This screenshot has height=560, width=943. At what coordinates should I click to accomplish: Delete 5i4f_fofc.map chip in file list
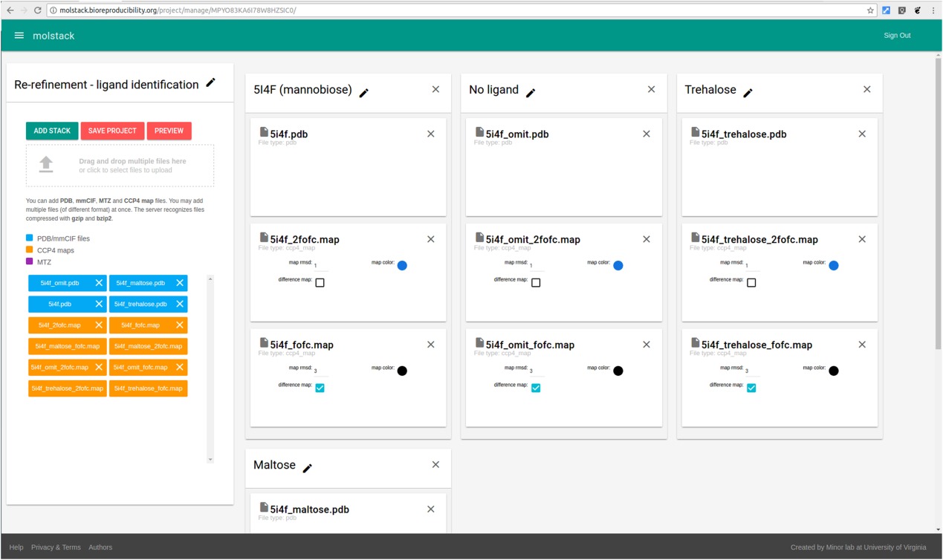[x=180, y=325]
